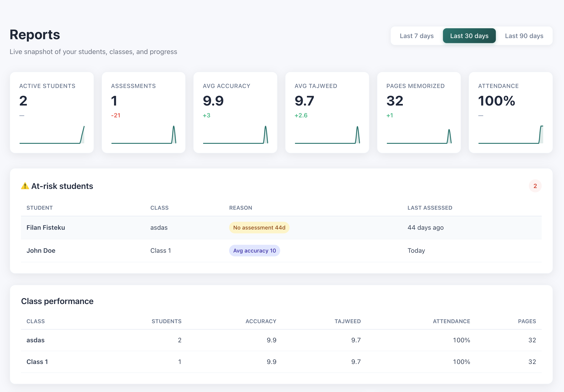Switch to Last 7 days range

click(416, 36)
